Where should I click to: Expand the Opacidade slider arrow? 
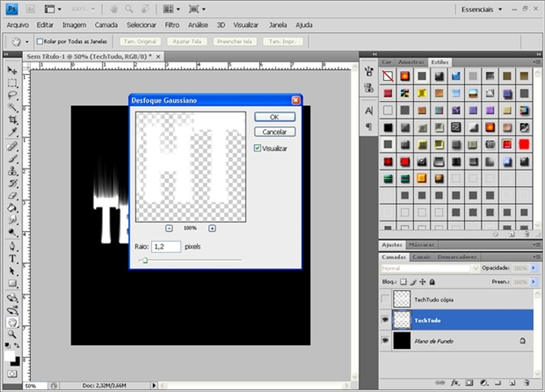click(534, 268)
